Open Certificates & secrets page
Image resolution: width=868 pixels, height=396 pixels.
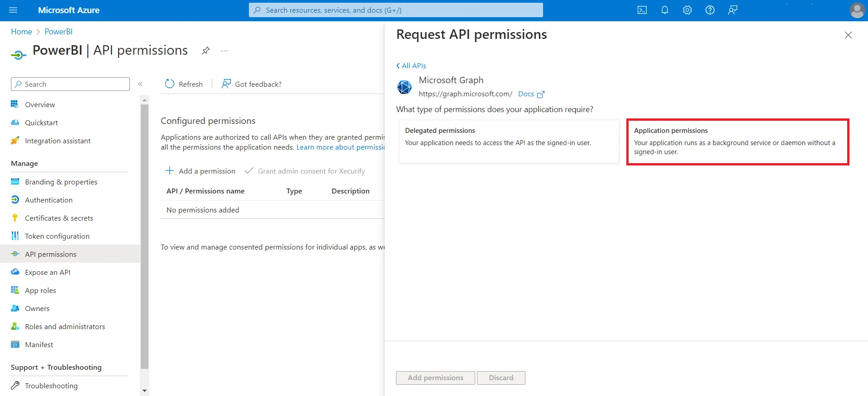(59, 218)
